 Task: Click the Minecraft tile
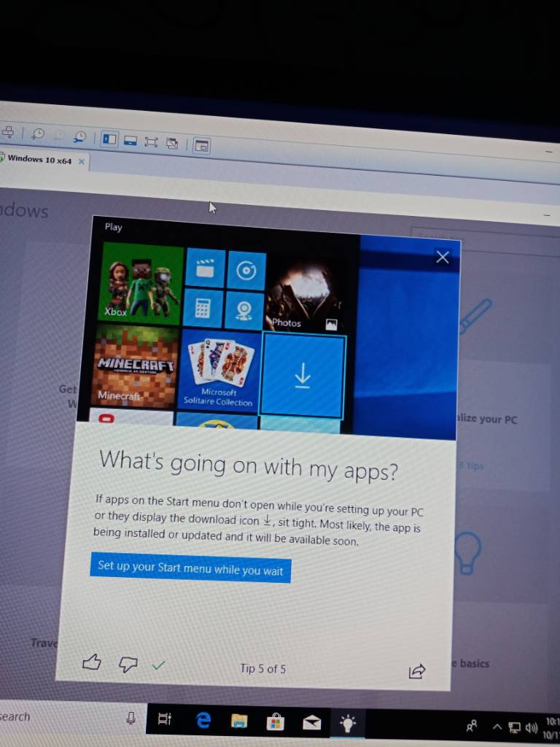pyautogui.click(x=136, y=365)
